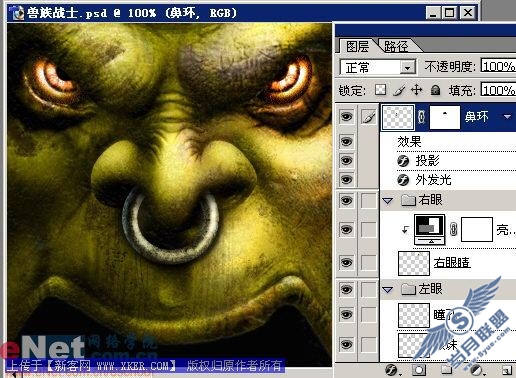Click the mask link icon on 鼻环 layer
The height and width of the screenshot is (378, 516).
(422, 117)
